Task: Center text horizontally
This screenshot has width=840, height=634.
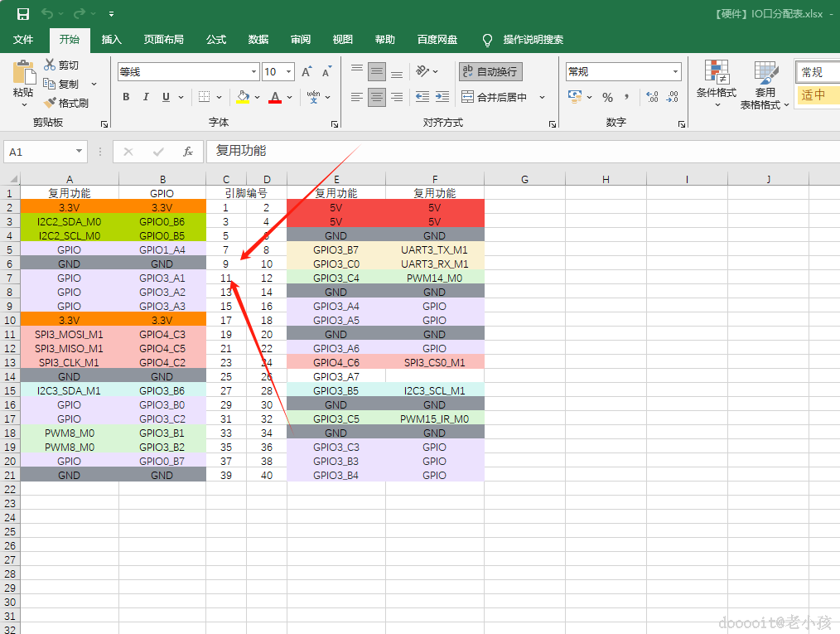Action: tap(377, 97)
